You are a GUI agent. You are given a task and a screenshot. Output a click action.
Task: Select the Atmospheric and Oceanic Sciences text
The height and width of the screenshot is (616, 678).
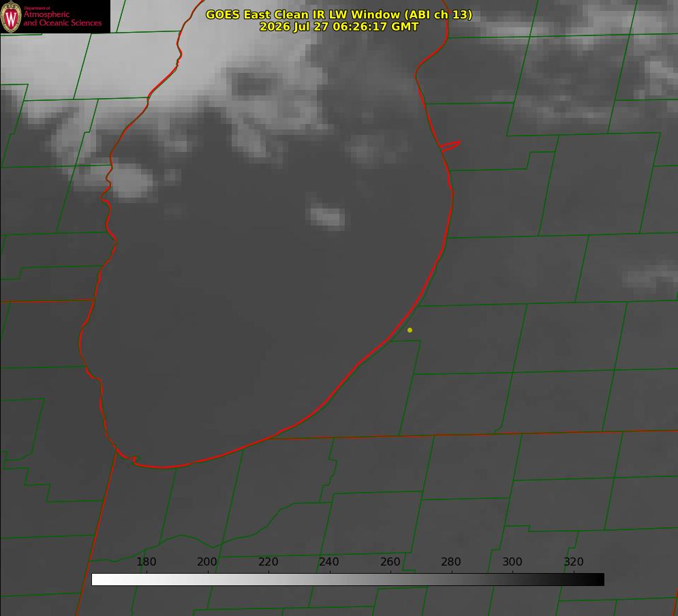tap(62, 18)
